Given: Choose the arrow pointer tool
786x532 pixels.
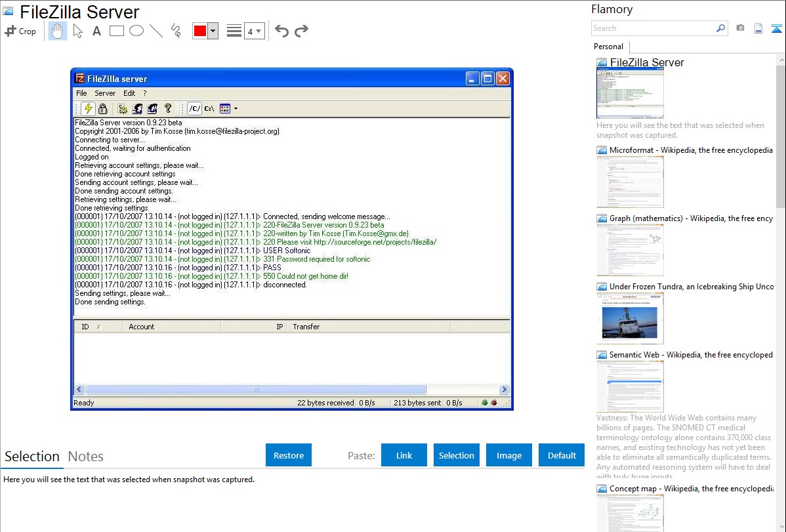Looking at the screenshot, I should tap(77, 31).
